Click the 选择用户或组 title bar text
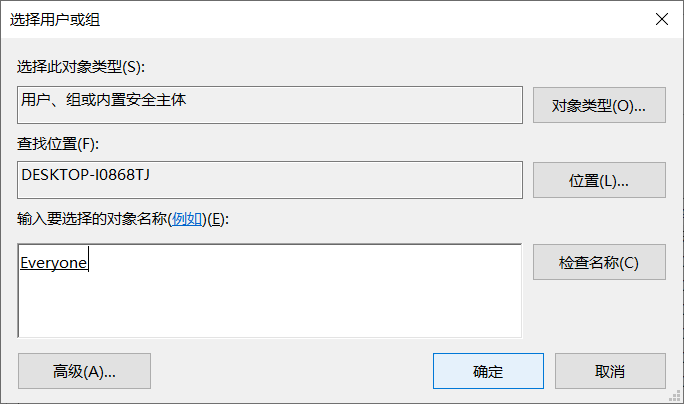 [x=55, y=19]
